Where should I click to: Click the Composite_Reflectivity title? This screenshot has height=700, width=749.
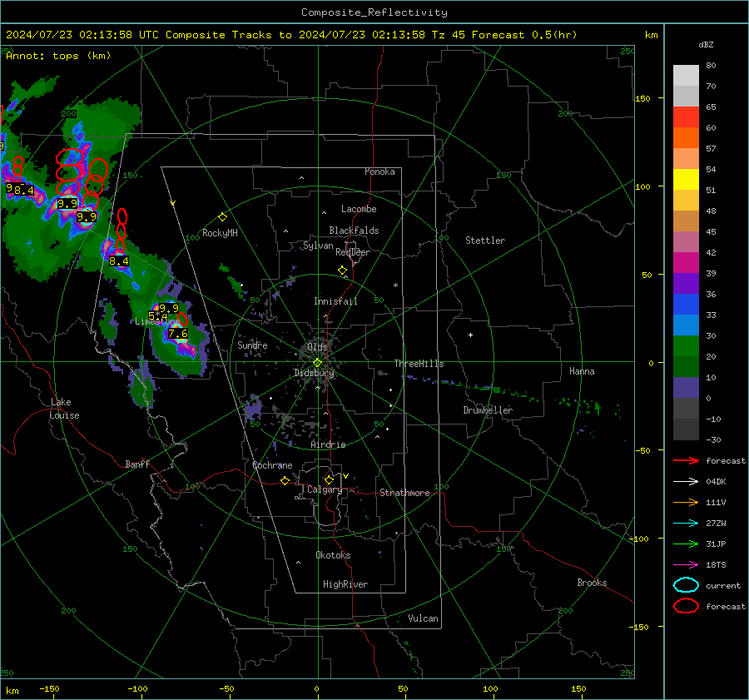pos(374,12)
